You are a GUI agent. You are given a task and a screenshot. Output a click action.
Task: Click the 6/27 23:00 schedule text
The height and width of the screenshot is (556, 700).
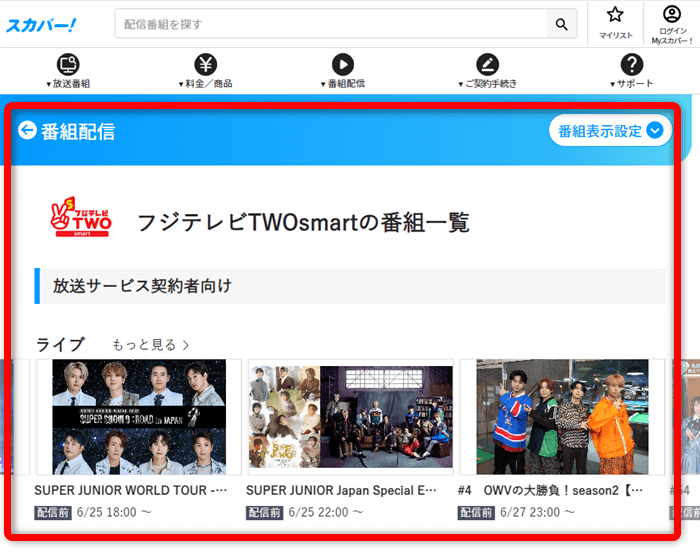click(x=538, y=512)
